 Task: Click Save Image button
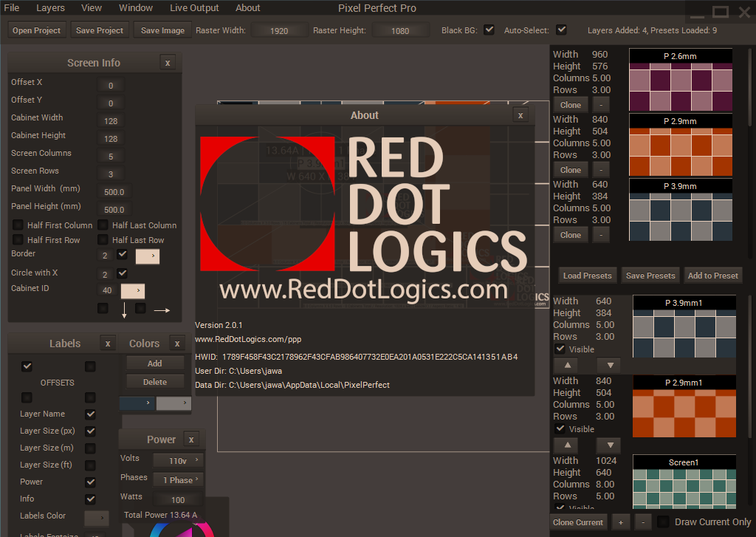point(162,30)
